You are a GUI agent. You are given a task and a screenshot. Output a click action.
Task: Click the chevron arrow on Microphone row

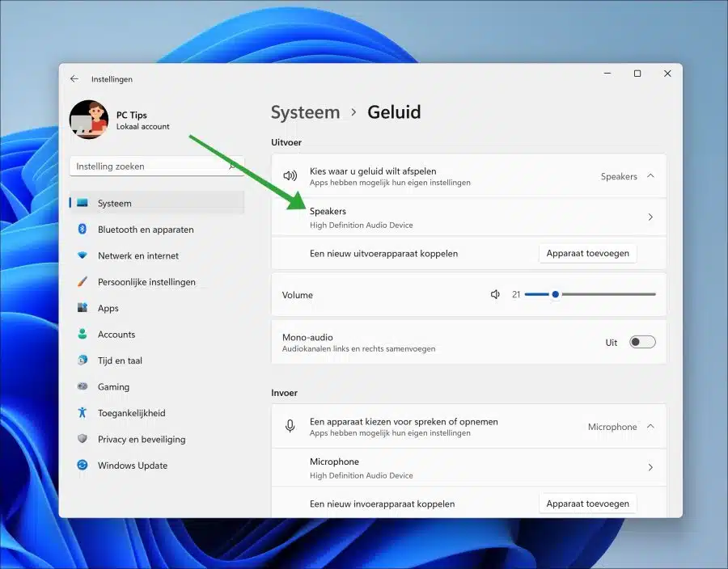click(650, 467)
